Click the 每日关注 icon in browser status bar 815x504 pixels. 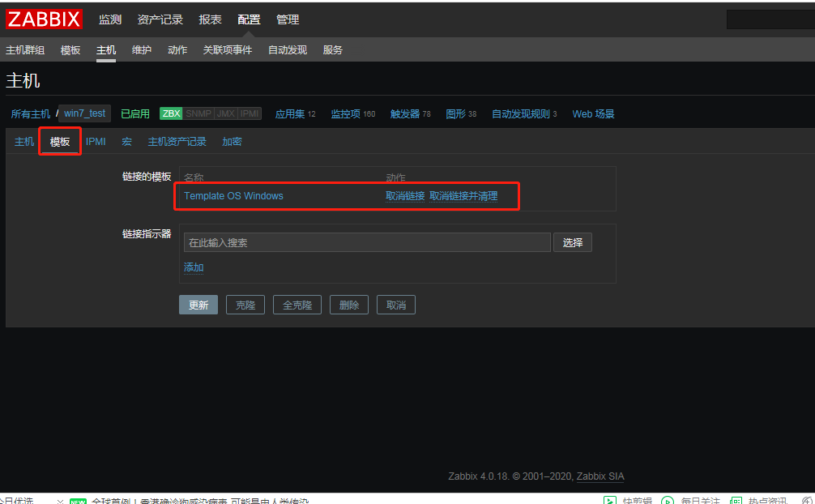click(668, 501)
